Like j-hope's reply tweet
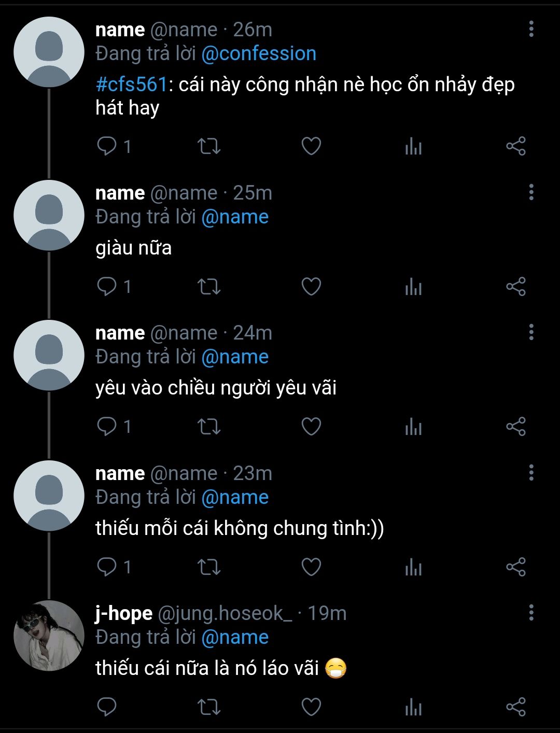The width and height of the screenshot is (560, 733). 311,707
